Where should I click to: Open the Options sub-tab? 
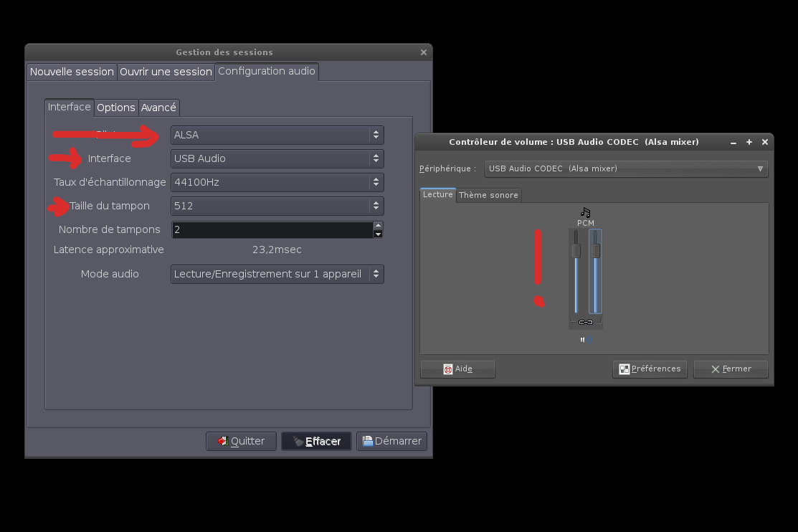(116, 108)
